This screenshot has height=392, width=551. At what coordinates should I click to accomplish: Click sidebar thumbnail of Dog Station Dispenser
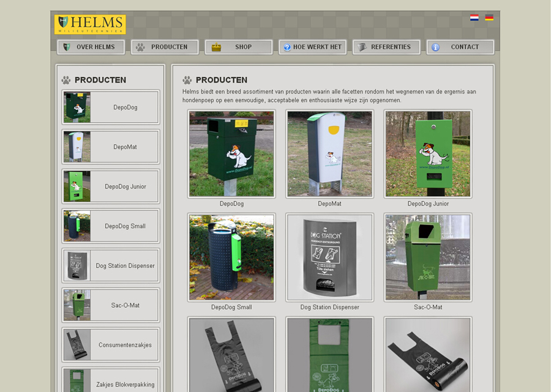(x=77, y=265)
